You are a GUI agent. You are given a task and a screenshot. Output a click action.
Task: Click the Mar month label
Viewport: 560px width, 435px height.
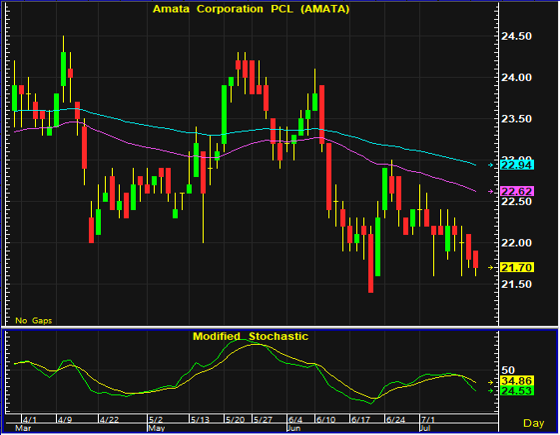point(23,428)
